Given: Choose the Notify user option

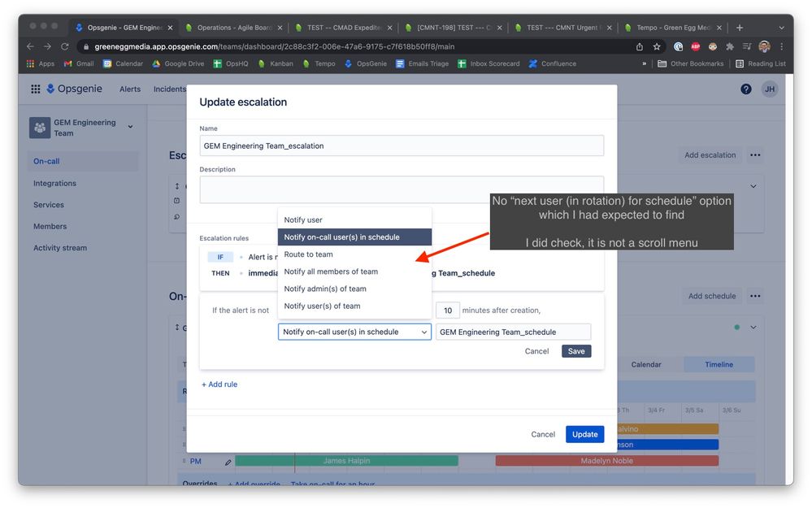Looking at the screenshot, I should pos(354,220).
